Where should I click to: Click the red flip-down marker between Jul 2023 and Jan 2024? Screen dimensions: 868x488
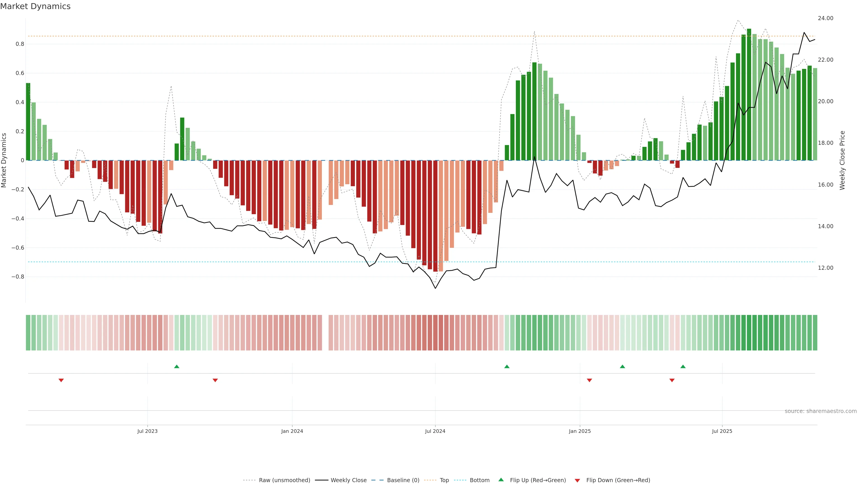pyautogui.click(x=215, y=380)
